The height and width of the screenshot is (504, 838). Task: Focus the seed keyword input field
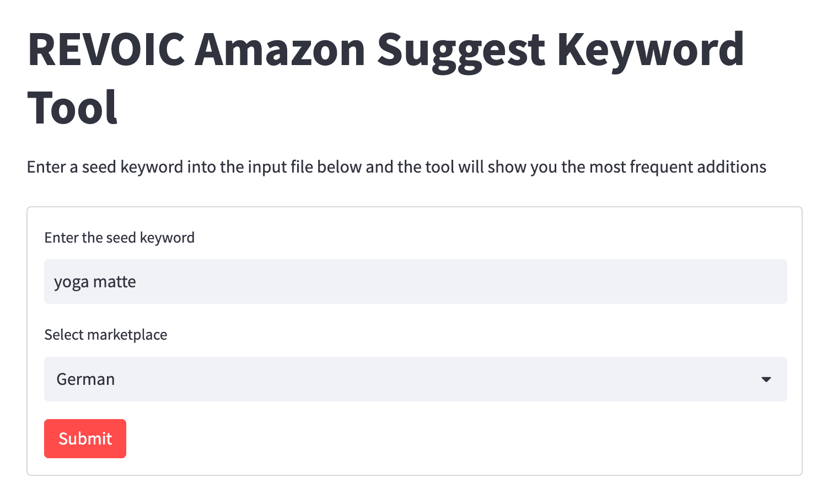coord(415,282)
